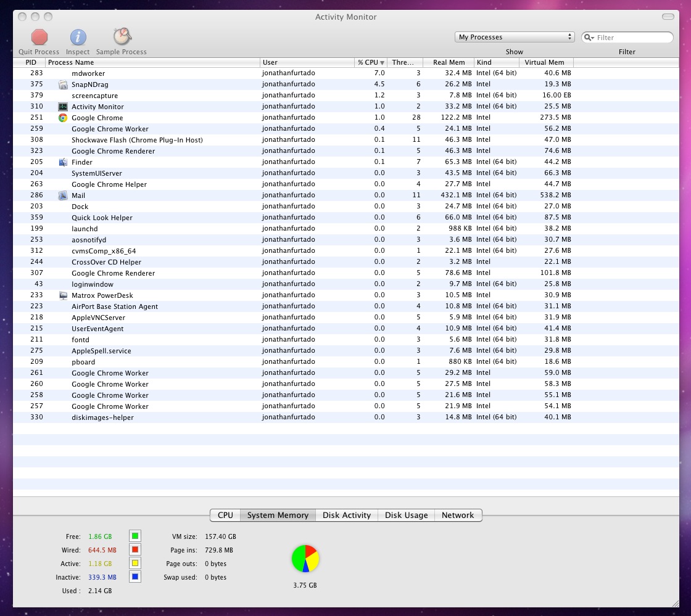Click the 3.75 GB total memory label
691x616 pixels.
point(305,586)
